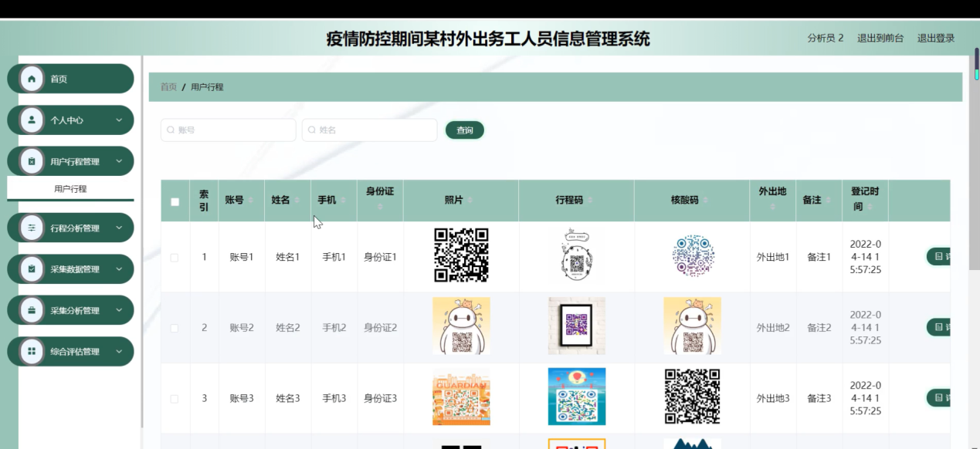Viewport: 980px width, 449px height.
Task: Click the 分析员 2 user label
Action: 826,38
